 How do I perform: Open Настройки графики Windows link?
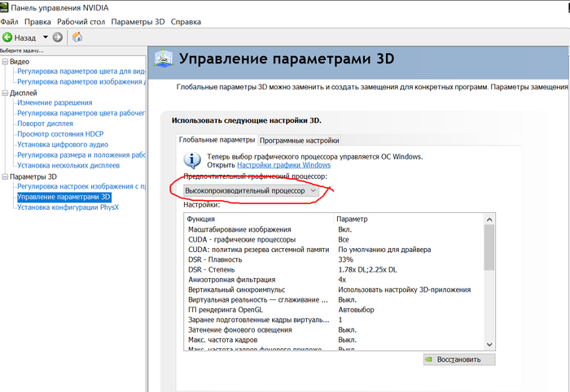pyautogui.click(x=283, y=165)
